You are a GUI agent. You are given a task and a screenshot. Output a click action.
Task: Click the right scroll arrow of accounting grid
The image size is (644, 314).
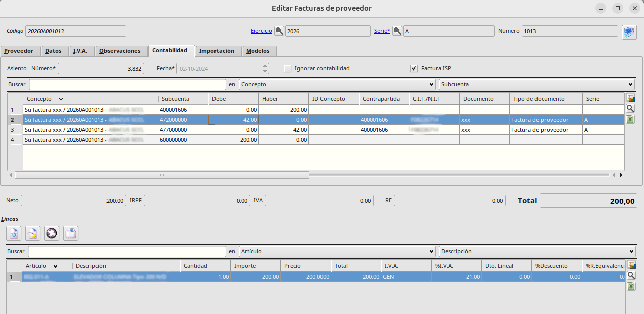pos(620,175)
